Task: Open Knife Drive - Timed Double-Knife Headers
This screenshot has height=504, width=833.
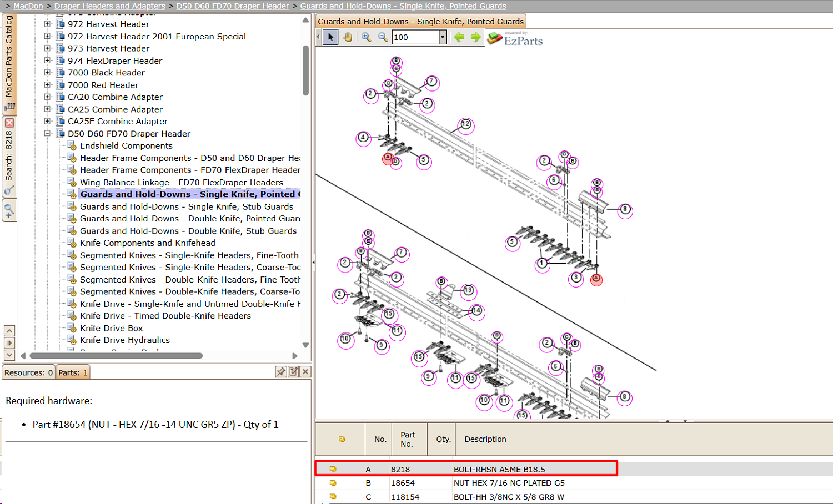Action: point(165,316)
